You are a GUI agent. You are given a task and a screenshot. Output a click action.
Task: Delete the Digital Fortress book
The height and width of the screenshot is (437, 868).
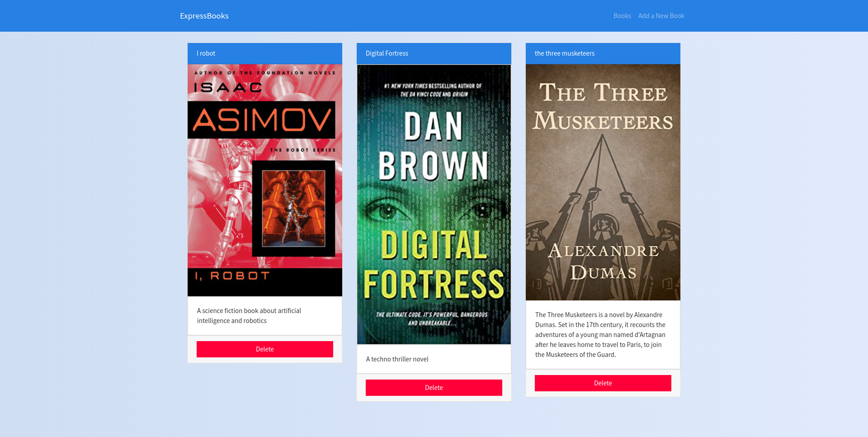point(434,388)
